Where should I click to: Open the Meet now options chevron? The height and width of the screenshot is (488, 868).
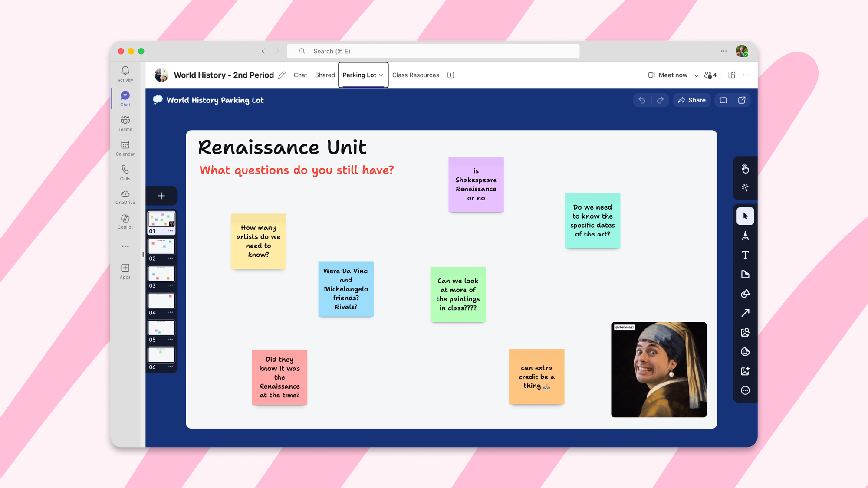click(x=696, y=75)
